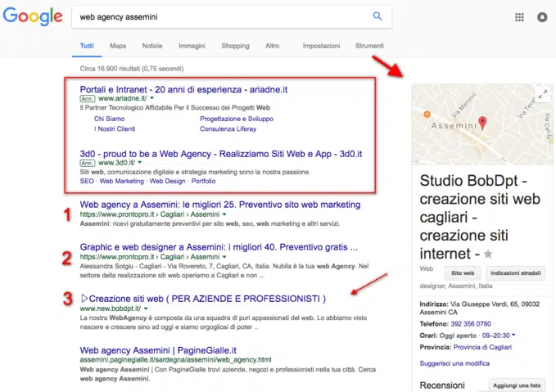556x392 pixels.
Task: Expand opening hours 09–20:30 dropdown
Action: click(513, 335)
